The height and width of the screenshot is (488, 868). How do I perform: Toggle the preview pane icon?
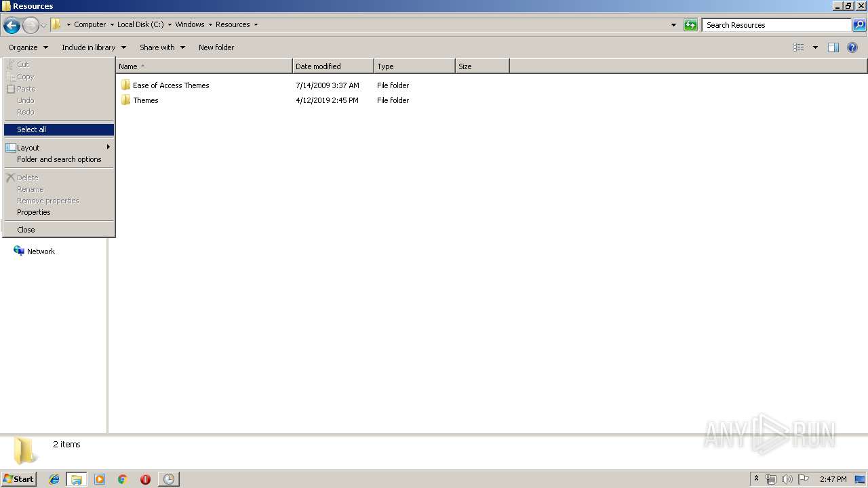tap(833, 47)
